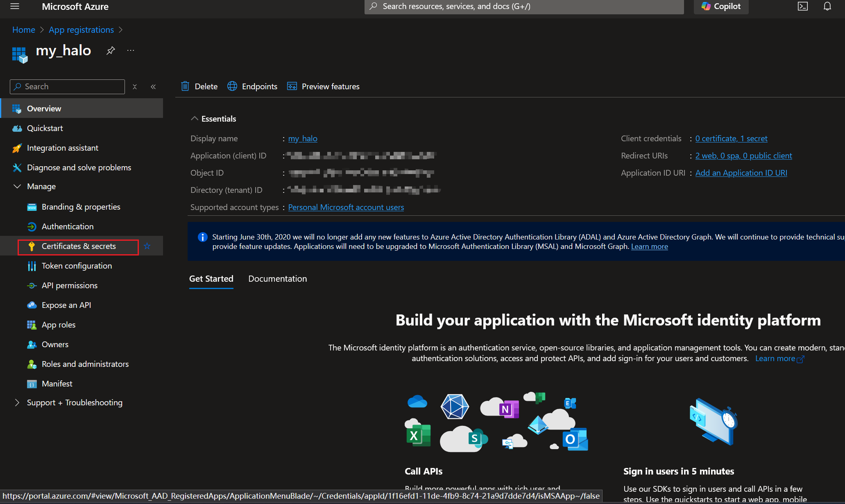The width and height of the screenshot is (845, 504).
Task: Go to App registrations breadcrumb
Action: 81,30
